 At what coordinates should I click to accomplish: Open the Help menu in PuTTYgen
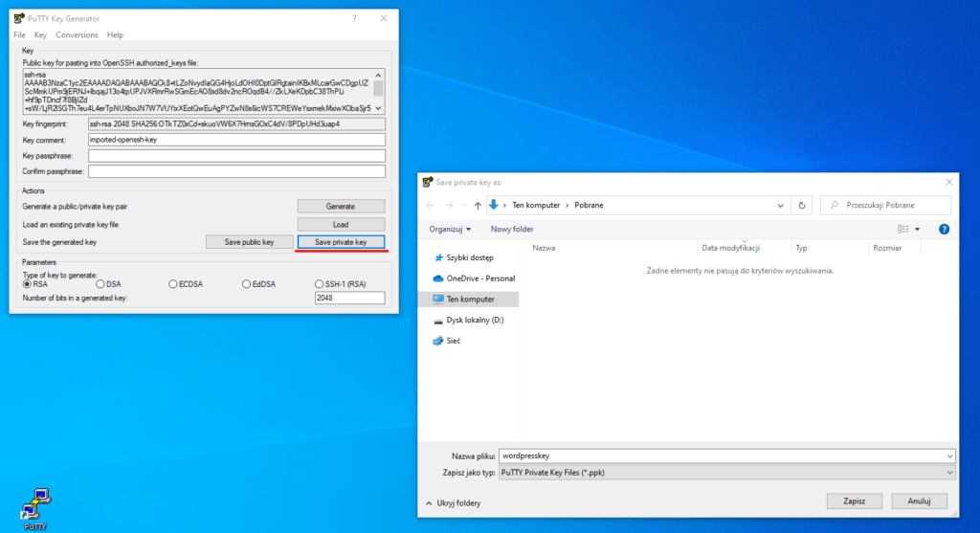[115, 35]
